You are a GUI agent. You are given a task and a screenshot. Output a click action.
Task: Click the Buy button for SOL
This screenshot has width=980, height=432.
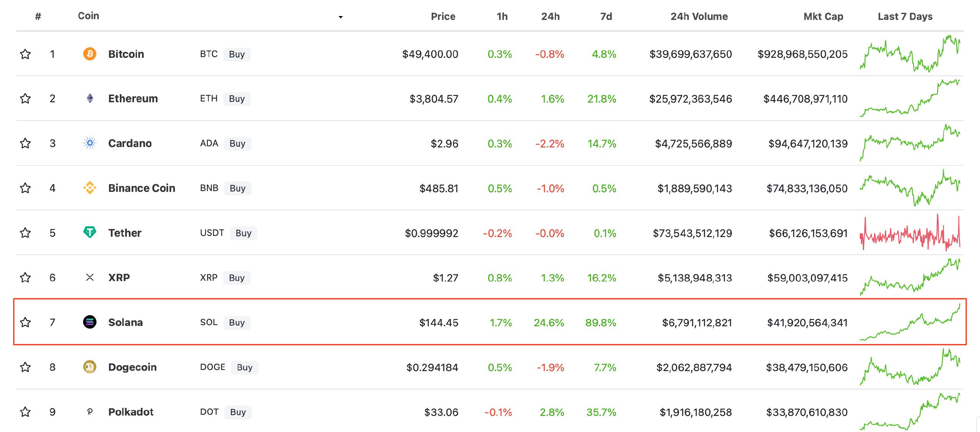point(237,322)
